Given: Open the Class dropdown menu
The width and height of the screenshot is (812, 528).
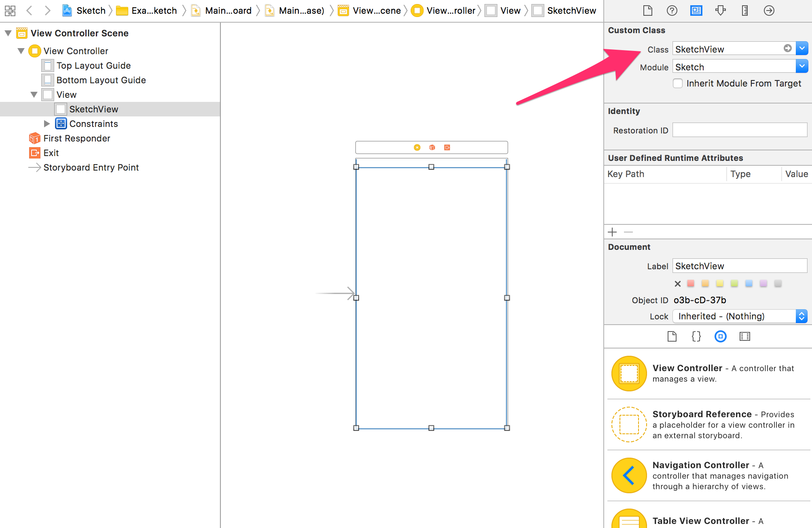Looking at the screenshot, I should (801, 49).
